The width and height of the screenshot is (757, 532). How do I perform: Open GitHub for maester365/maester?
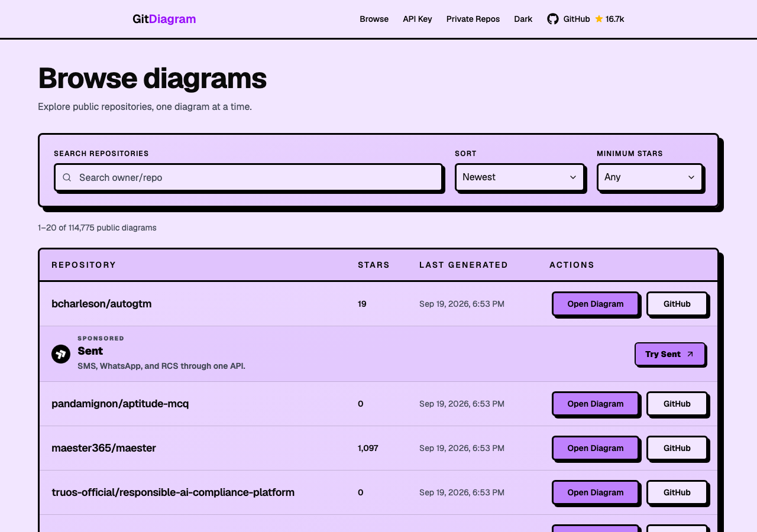coord(677,448)
